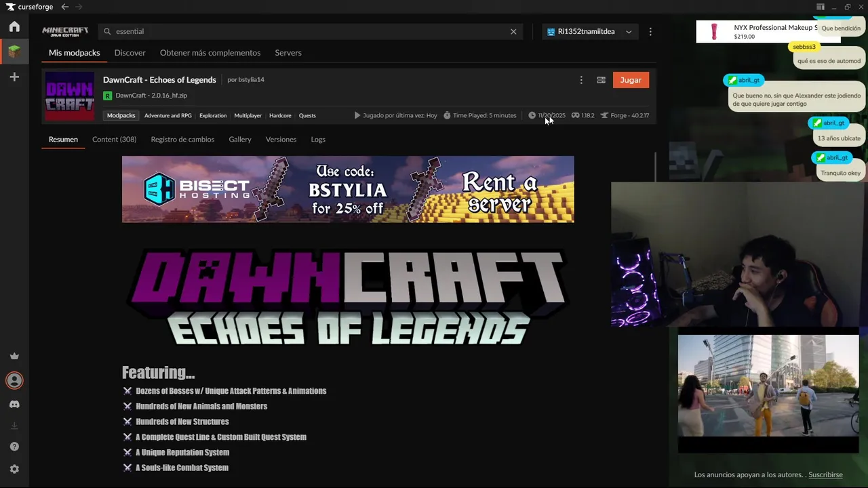Open the premium crown icon

click(14, 357)
